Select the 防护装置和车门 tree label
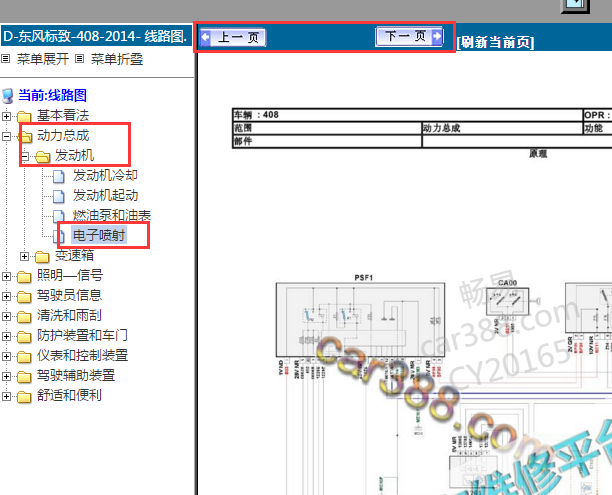 coord(82,335)
